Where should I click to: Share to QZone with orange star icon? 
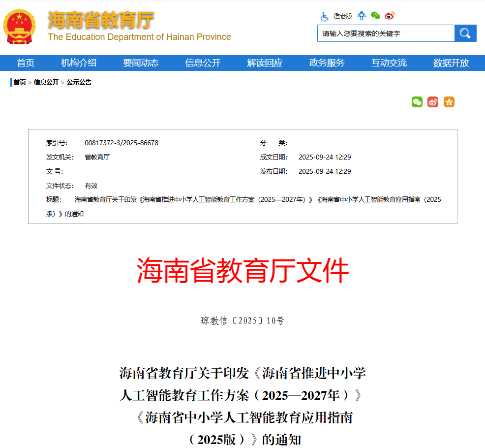pyautogui.click(x=449, y=102)
